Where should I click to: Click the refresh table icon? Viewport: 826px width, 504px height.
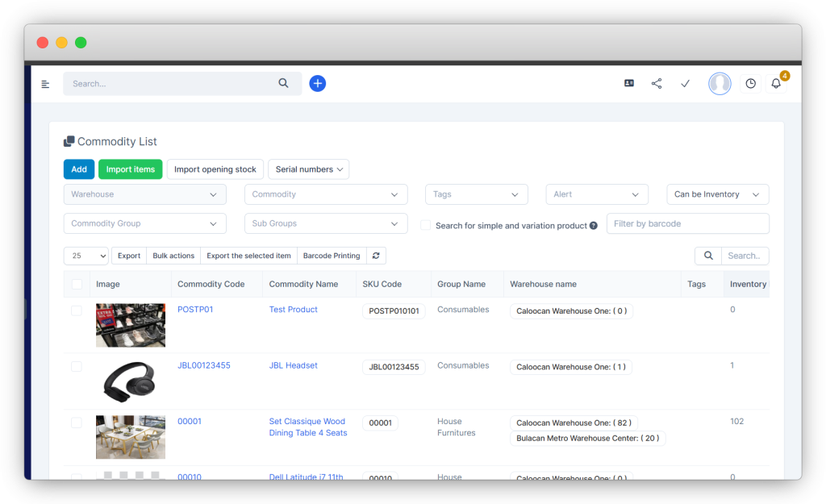click(x=376, y=256)
